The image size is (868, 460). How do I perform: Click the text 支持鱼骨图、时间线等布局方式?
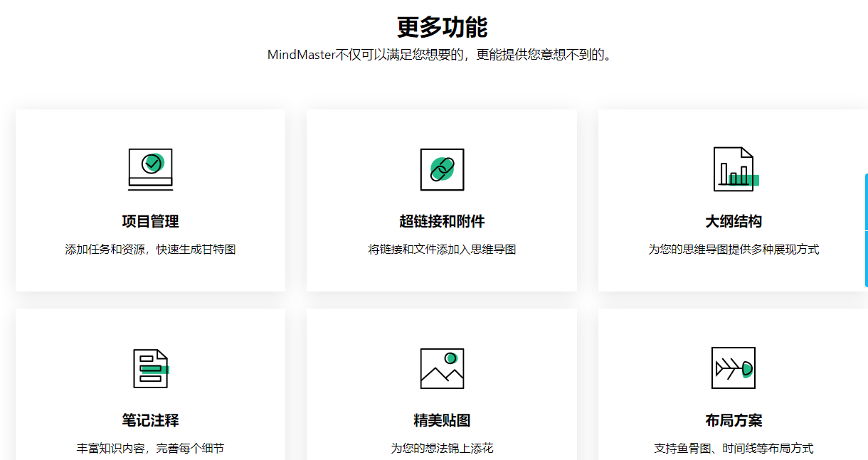[734, 449]
